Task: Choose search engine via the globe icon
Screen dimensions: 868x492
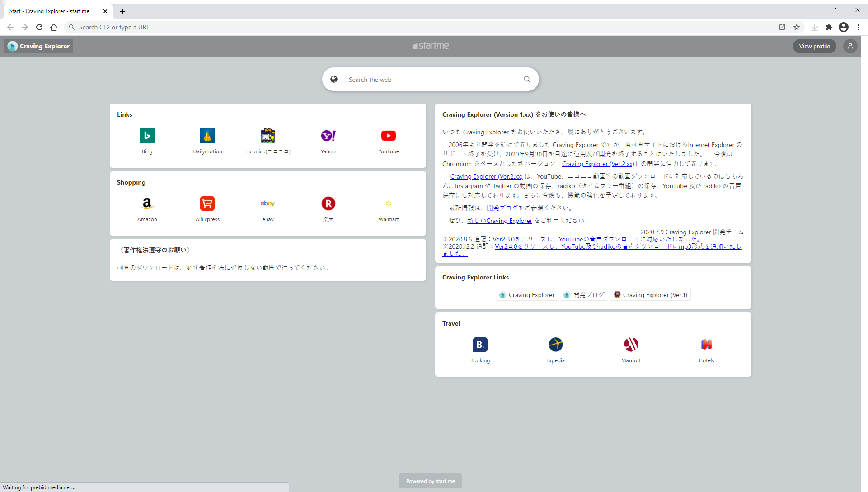Action: (334, 79)
